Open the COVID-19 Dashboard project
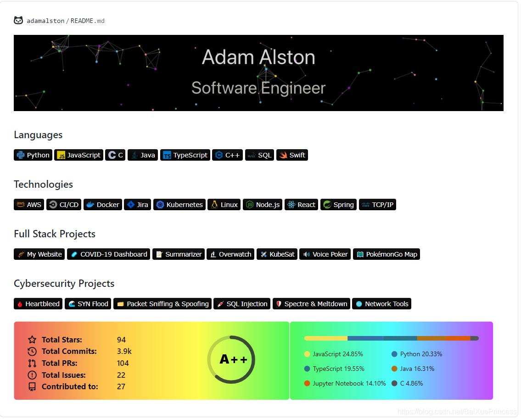The image size is (521, 420). click(x=109, y=254)
